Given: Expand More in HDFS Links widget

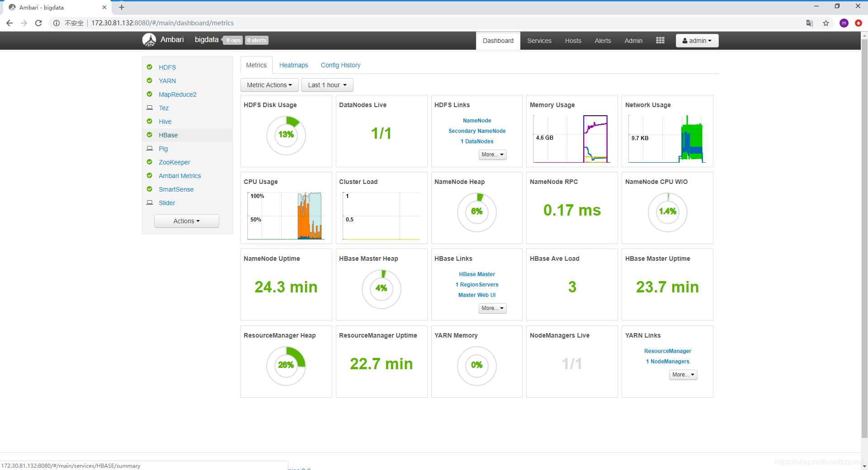Looking at the screenshot, I should (x=492, y=155).
